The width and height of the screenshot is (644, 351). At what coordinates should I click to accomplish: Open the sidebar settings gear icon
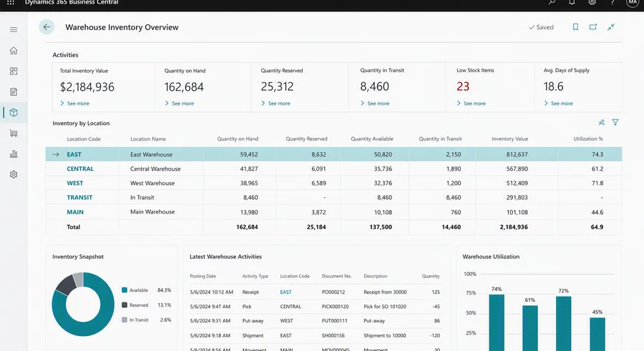click(14, 174)
